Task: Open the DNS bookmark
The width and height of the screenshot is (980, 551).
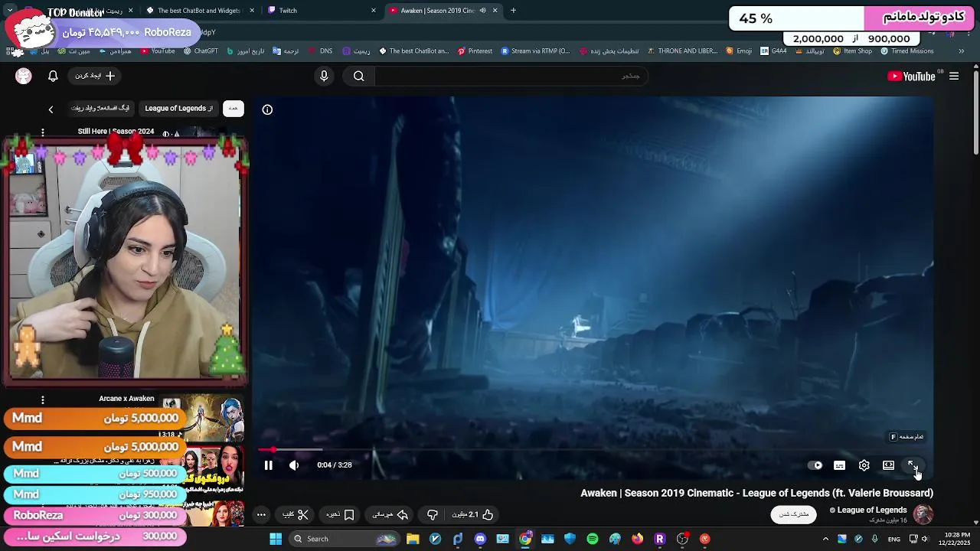Action: tap(321, 51)
